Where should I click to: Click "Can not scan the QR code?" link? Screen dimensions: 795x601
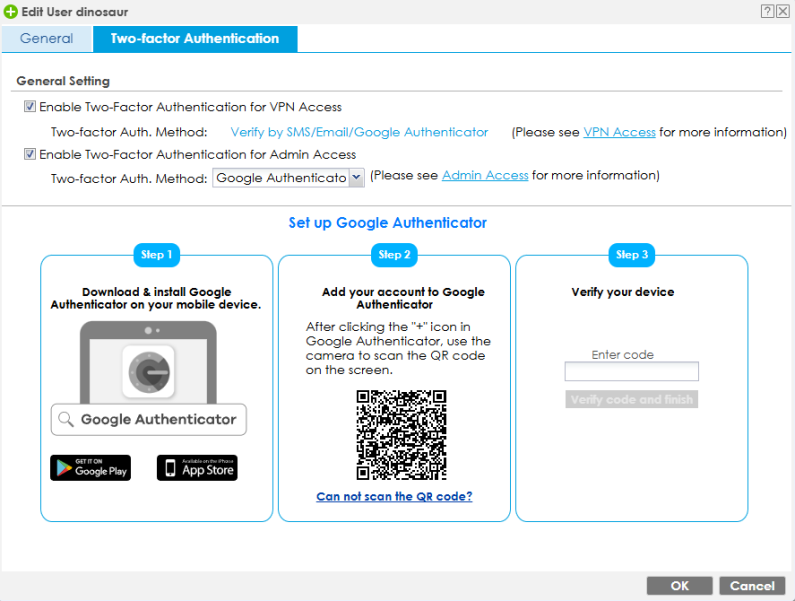pyautogui.click(x=394, y=497)
